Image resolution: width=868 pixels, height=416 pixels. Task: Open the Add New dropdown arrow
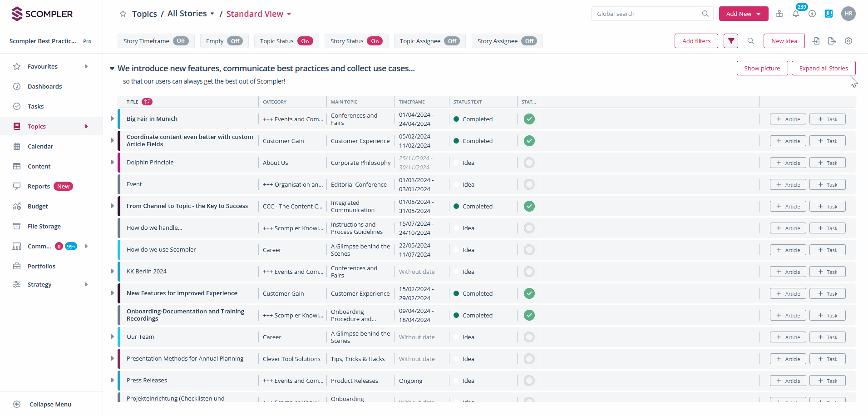click(759, 14)
